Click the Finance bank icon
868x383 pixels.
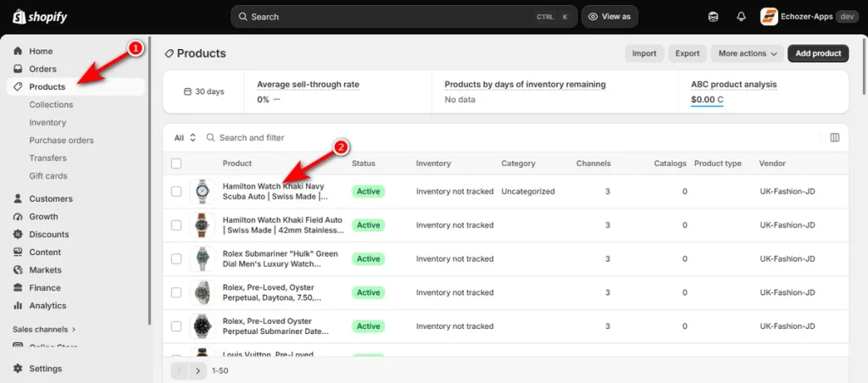(19, 288)
